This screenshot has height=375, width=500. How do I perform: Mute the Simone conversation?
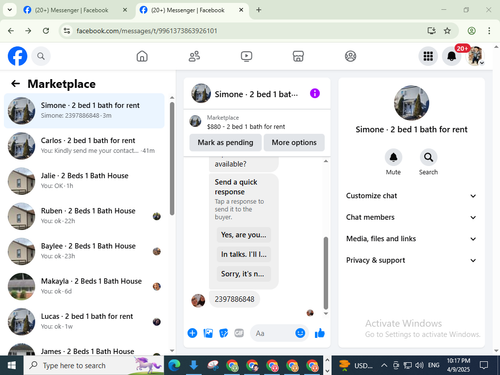pyautogui.click(x=393, y=157)
